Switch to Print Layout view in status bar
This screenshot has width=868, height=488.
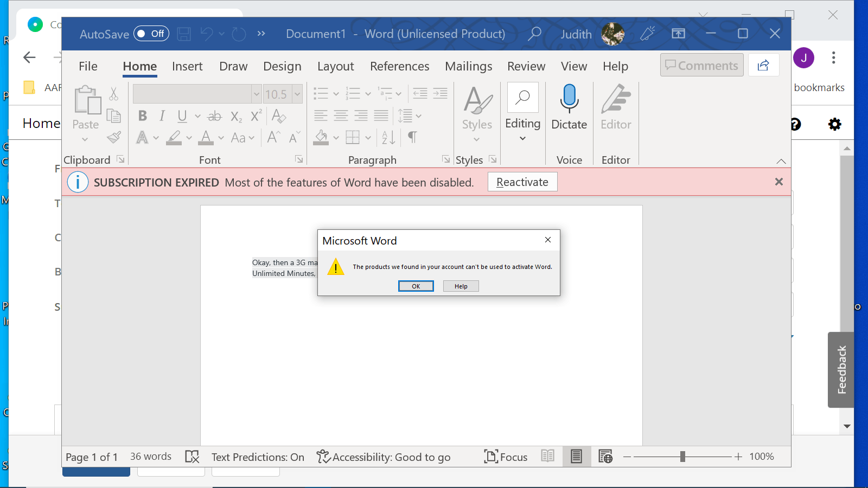pos(576,457)
